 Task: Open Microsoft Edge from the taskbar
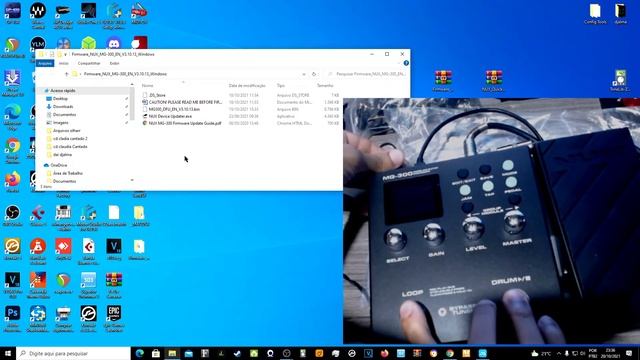click(x=140, y=353)
